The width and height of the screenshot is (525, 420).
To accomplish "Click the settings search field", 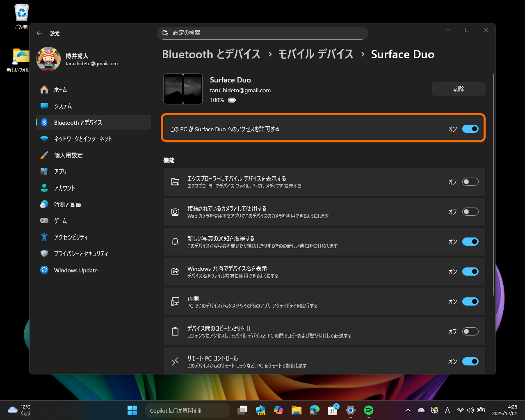I will [262, 33].
